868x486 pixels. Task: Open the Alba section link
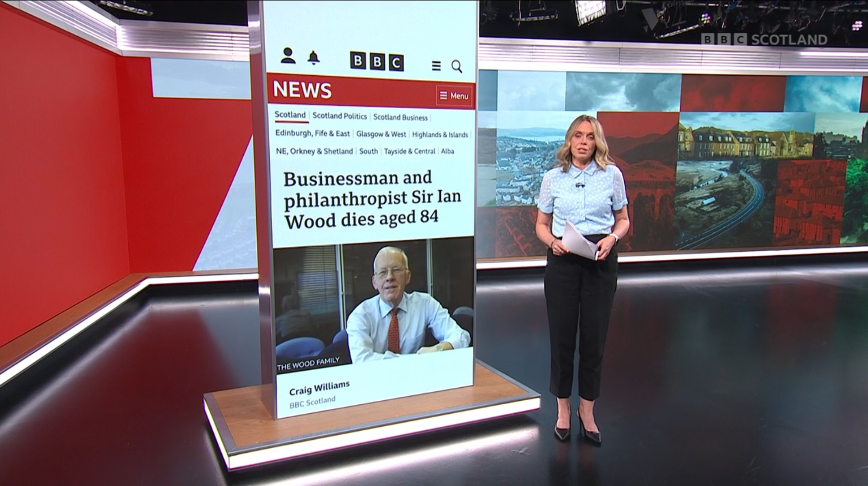[447, 151]
